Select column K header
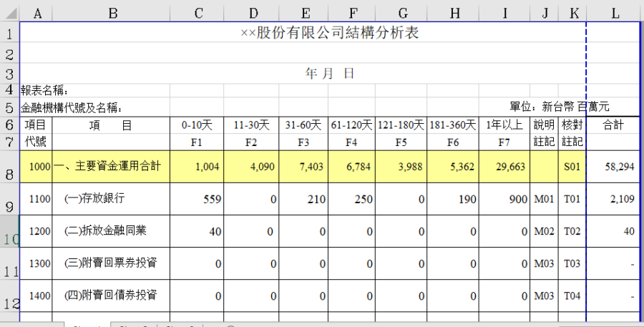Screen dimensions: 644x327 pyautogui.click(x=572, y=13)
